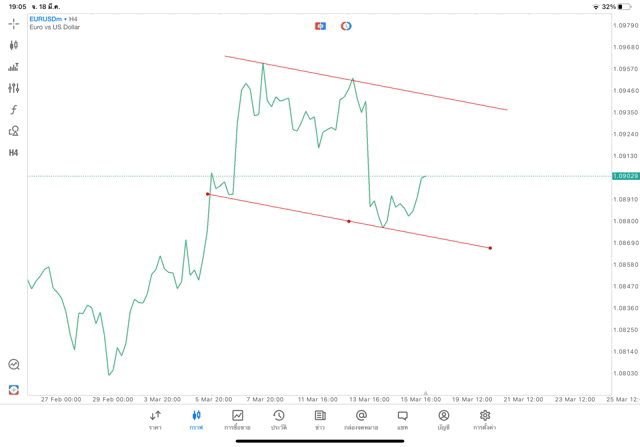Open the ข่าว news tab
Screen dimensions: 640x447
(320, 420)
